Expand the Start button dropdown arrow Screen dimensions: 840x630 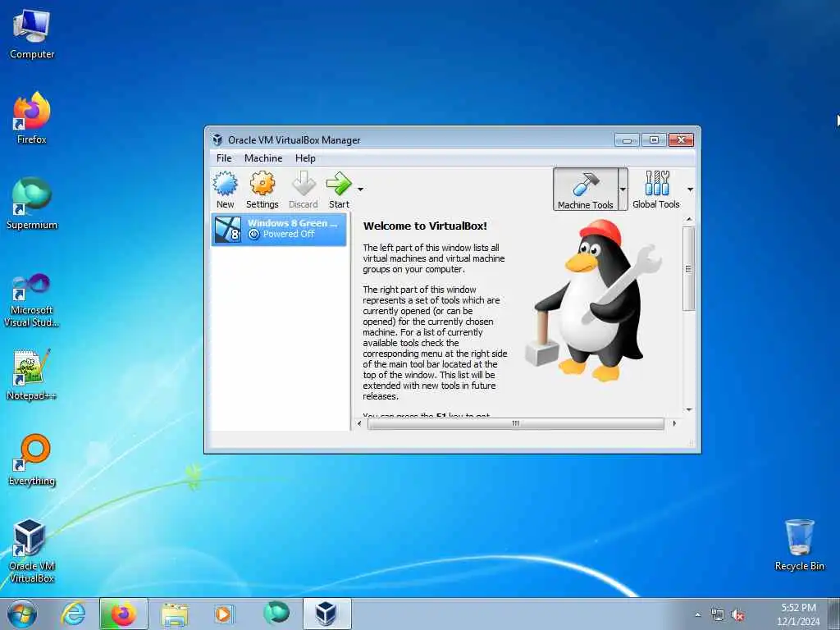[361, 189]
